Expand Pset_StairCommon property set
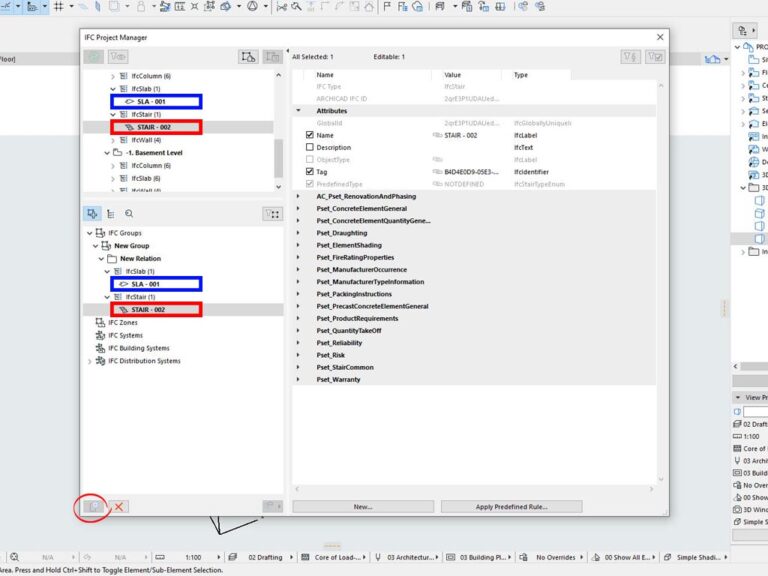The image size is (768, 576). [x=298, y=367]
